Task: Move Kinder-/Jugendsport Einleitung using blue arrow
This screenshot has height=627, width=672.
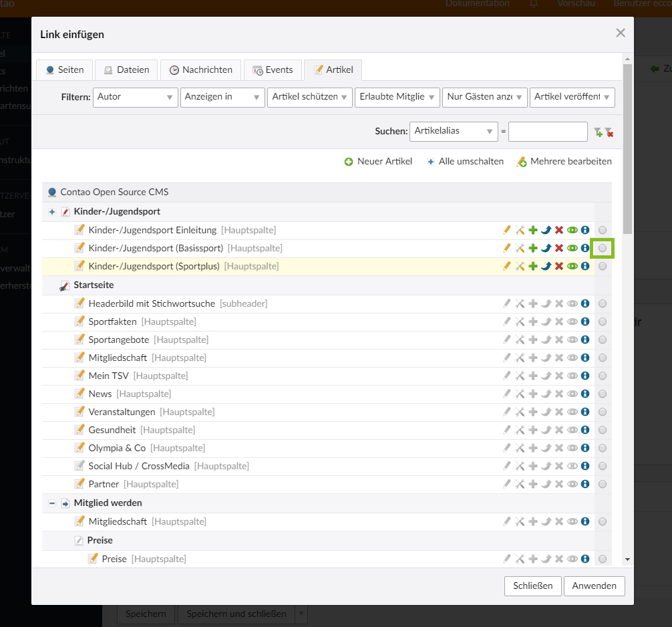Action: pos(546,230)
